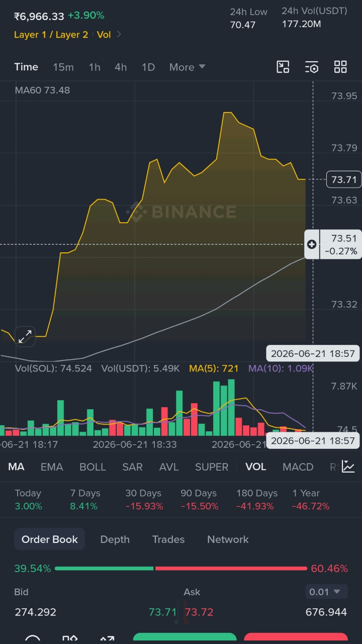Toggle the EMA indicator
Screen dimensions: 362x644
pyautogui.click(x=52, y=467)
